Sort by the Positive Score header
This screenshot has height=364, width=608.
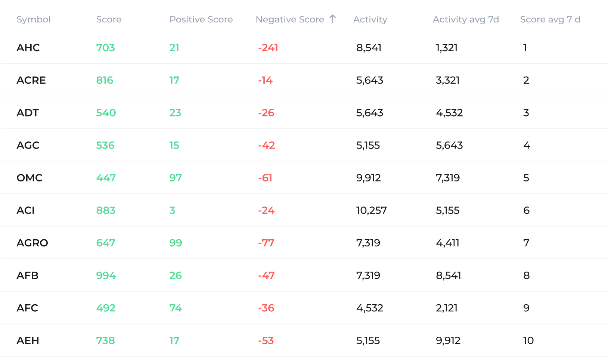[x=201, y=19]
